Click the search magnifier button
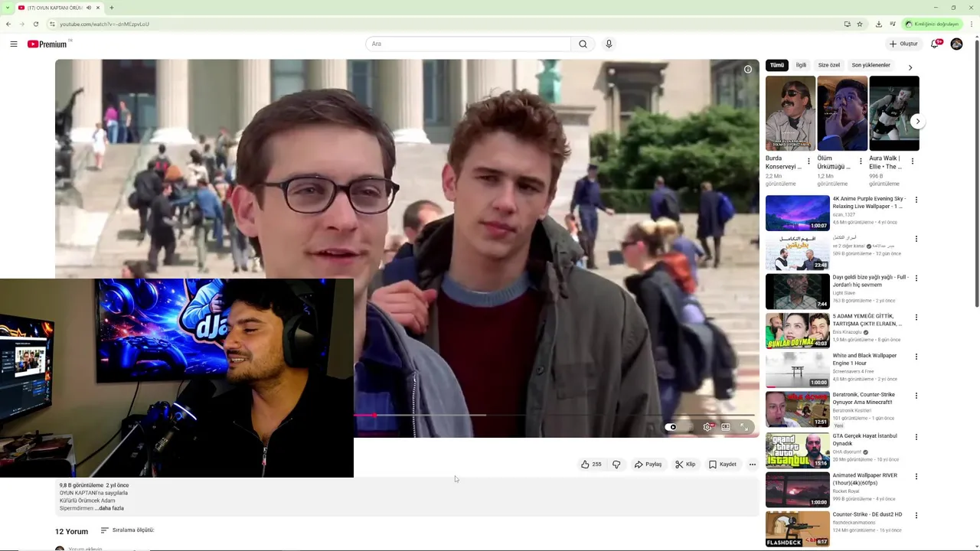 pyautogui.click(x=583, y=44)
